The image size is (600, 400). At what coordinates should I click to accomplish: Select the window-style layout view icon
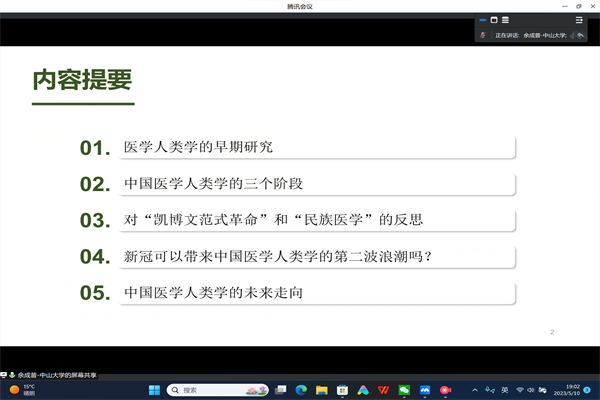coord(494,20)
